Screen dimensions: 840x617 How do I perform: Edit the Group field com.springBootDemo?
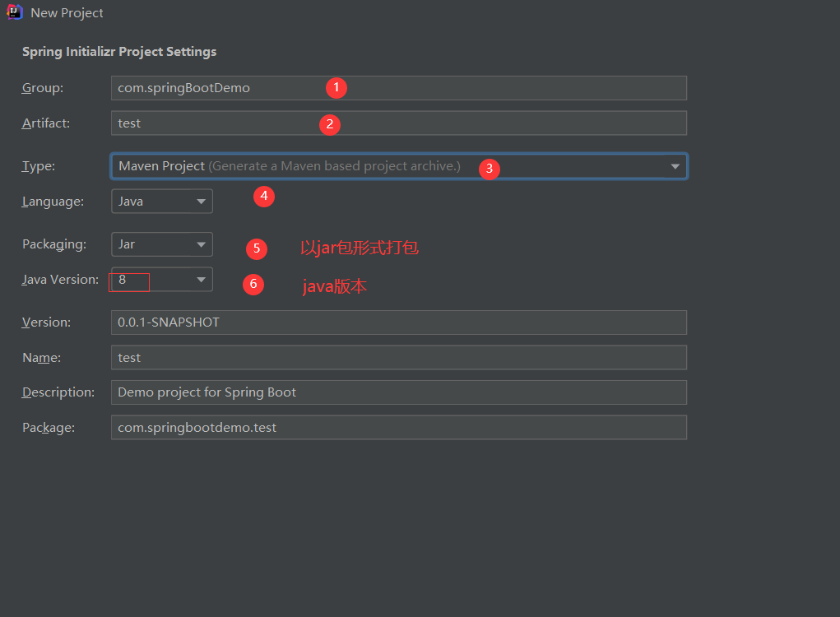398,88
